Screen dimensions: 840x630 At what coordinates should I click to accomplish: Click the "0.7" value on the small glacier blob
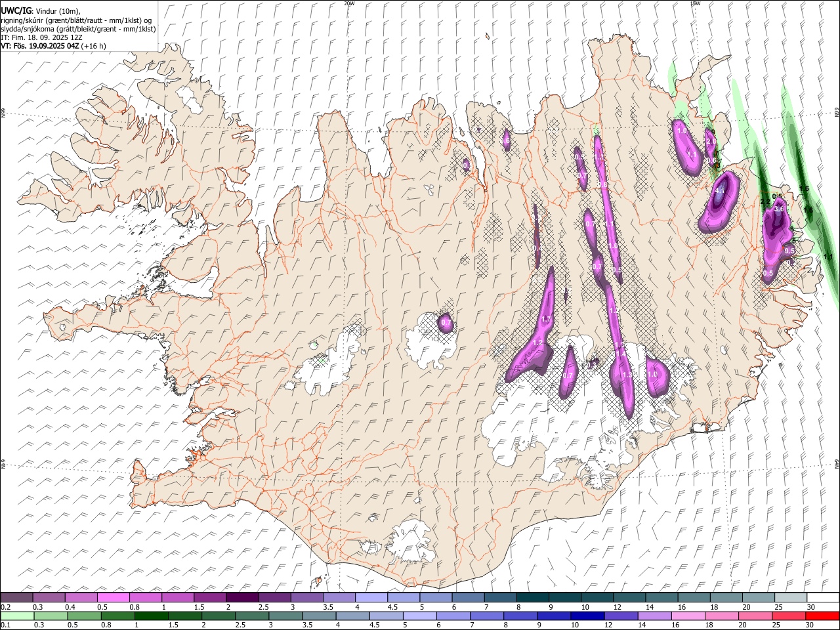pos(446,322)
